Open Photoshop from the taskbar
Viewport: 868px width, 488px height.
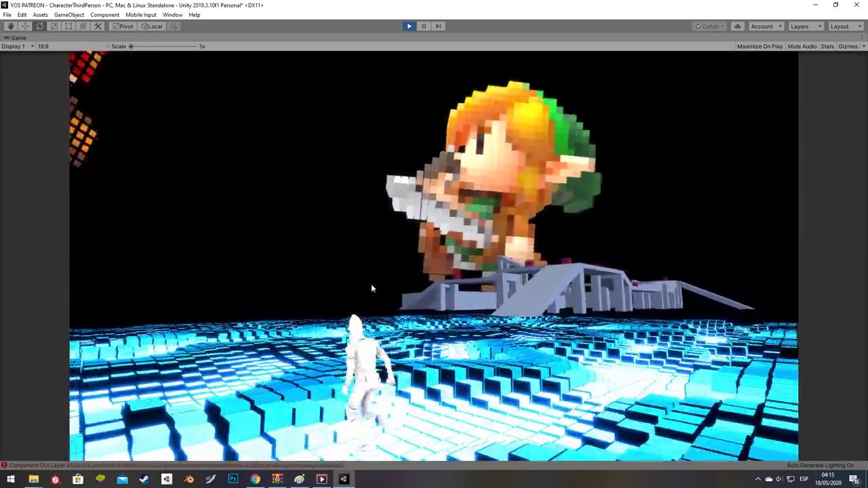[x=233, y=479]
